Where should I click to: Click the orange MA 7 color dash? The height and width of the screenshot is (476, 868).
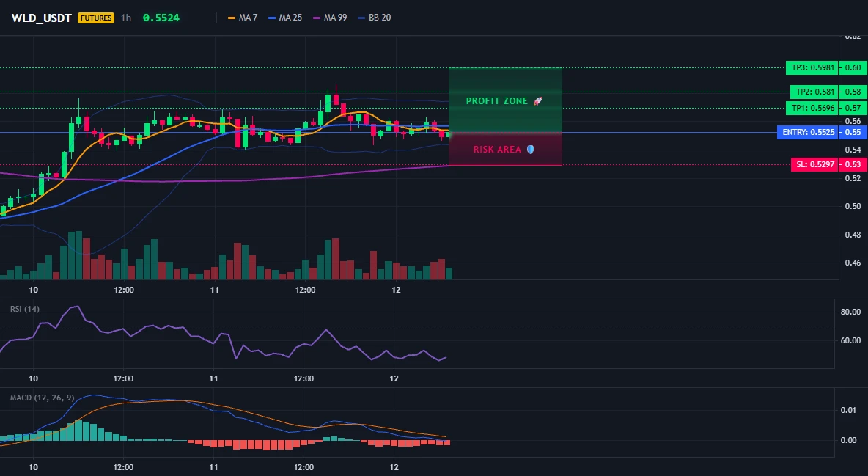(x=232, y=18)
